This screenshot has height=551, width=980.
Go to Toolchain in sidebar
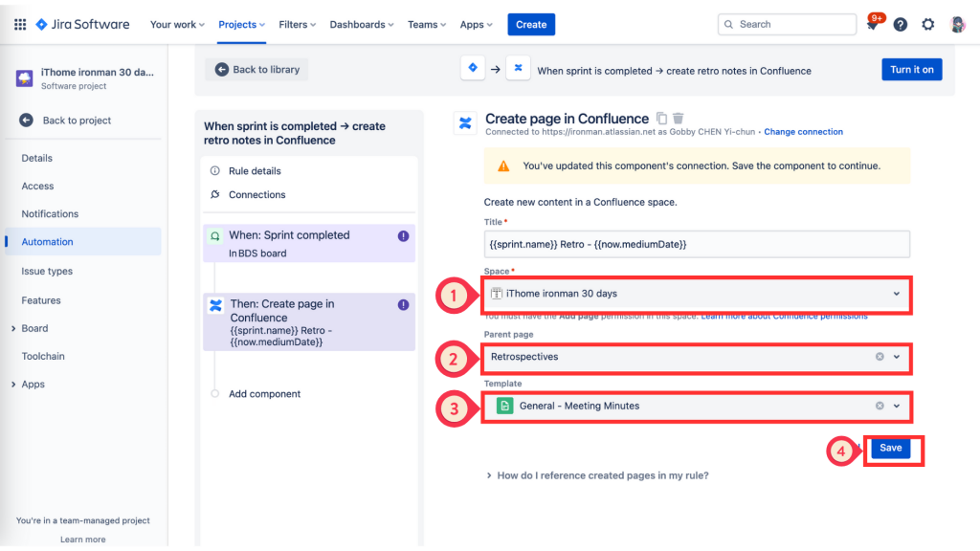pyautogui.click(x=43, y=356)
